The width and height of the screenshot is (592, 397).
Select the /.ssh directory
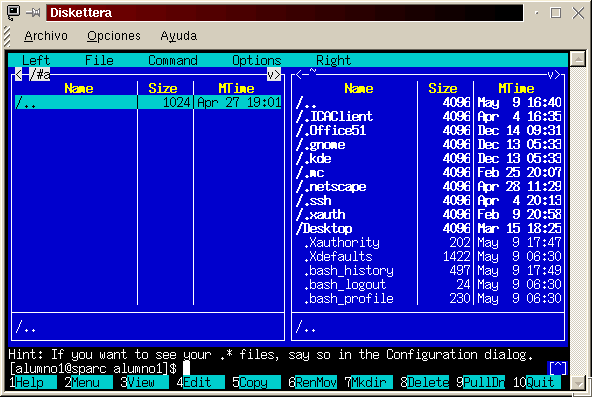point(428,200)
